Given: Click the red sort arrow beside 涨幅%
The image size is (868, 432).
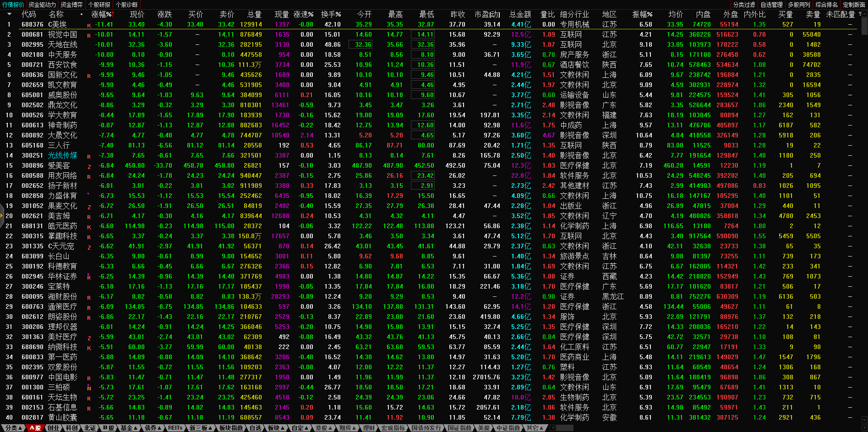Looking at the screenshot, I should (x=113, y=14).
